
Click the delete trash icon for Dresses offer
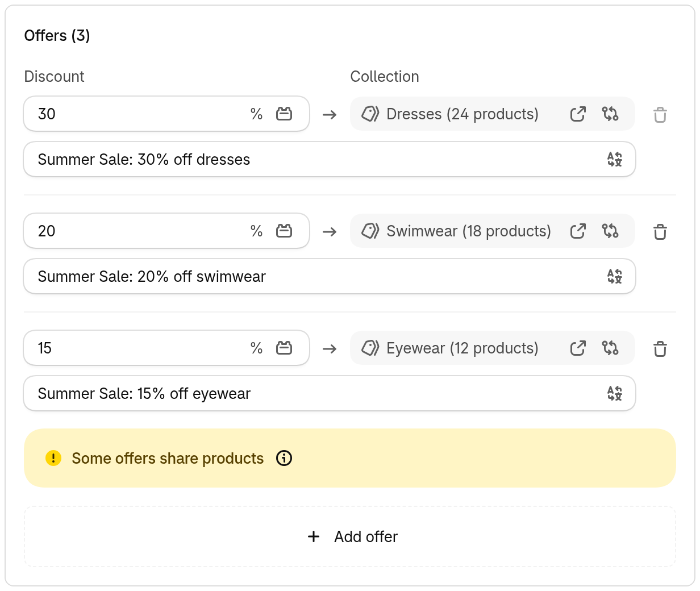click(660, 115)
